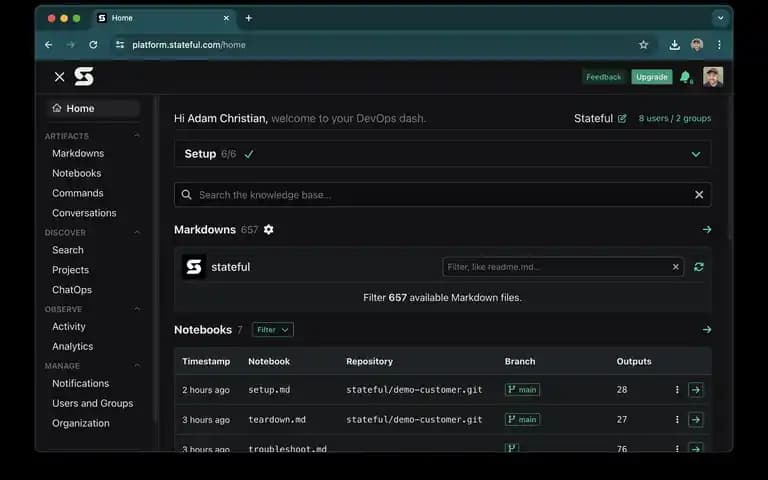Open Users and Groups in sidebar
Image resolution: width=768 pixels, height=480 pixels.
tap(93, 403)
